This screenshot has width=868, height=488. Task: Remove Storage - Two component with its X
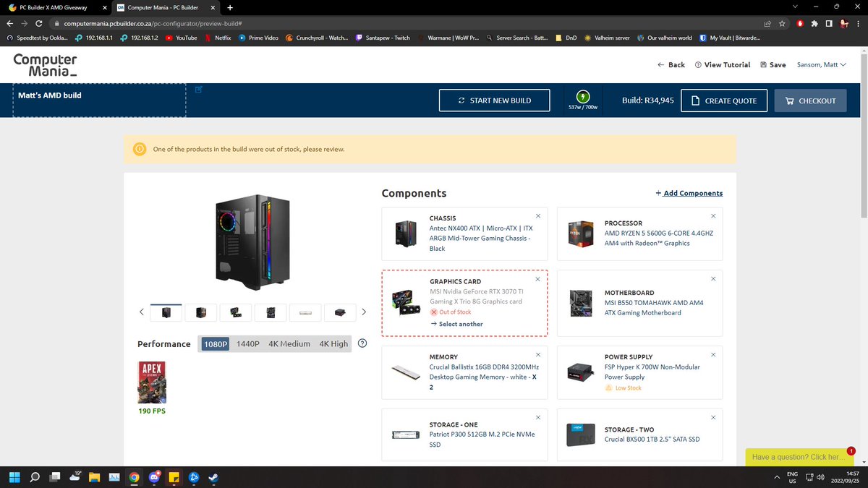(713, 418)
